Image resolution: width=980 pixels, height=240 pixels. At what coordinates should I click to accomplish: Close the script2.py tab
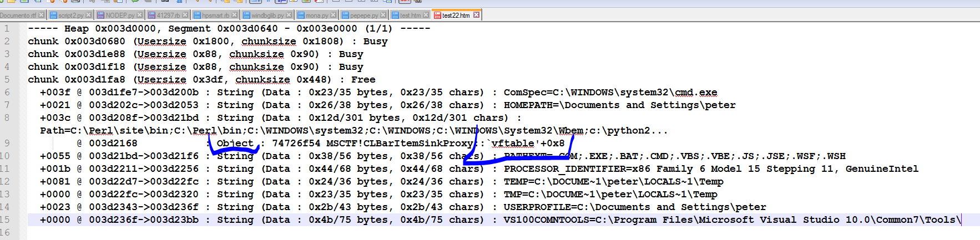point(89,15)
